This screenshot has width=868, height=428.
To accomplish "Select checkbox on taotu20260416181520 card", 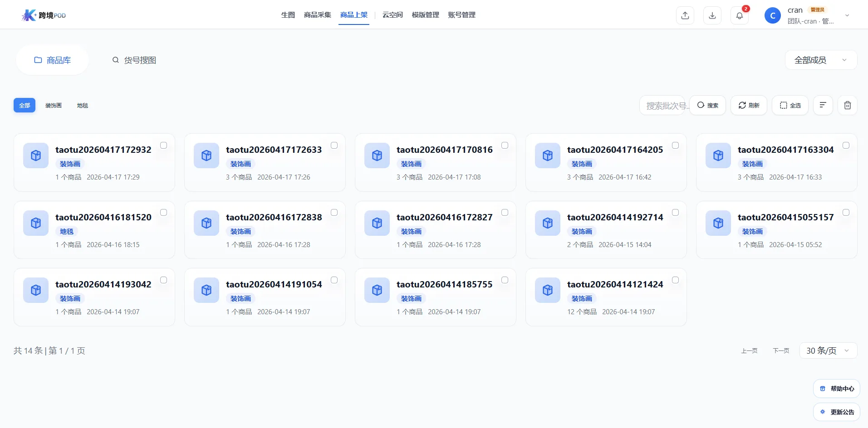I will [163, 213].
